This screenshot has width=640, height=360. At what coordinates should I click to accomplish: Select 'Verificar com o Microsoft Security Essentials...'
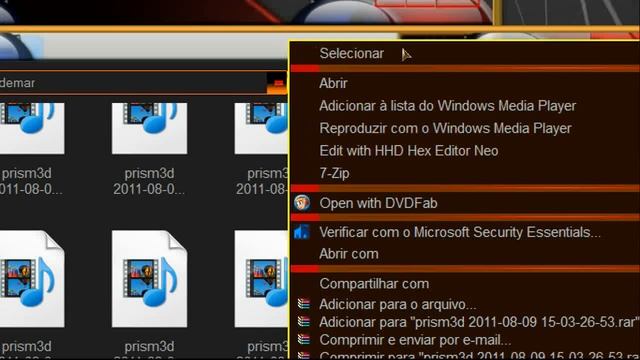460,232
